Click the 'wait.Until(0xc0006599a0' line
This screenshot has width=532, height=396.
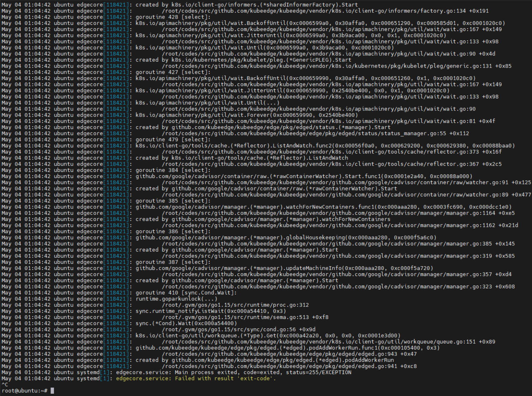pos(198,48)
